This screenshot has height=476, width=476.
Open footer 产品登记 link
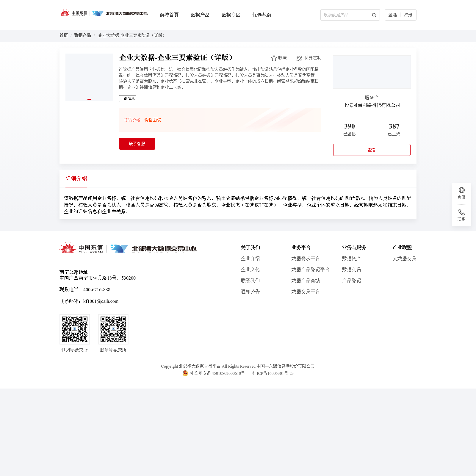point(352,281)
